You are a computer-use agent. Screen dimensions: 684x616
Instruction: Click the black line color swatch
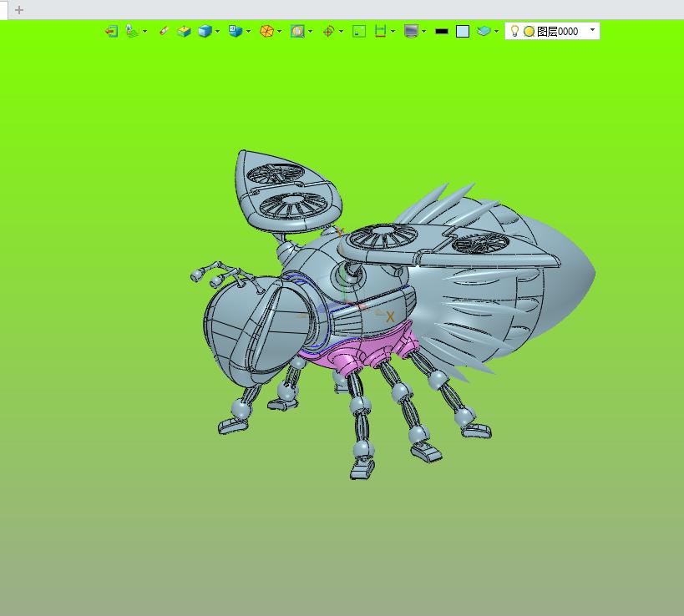tap(442, 32)
